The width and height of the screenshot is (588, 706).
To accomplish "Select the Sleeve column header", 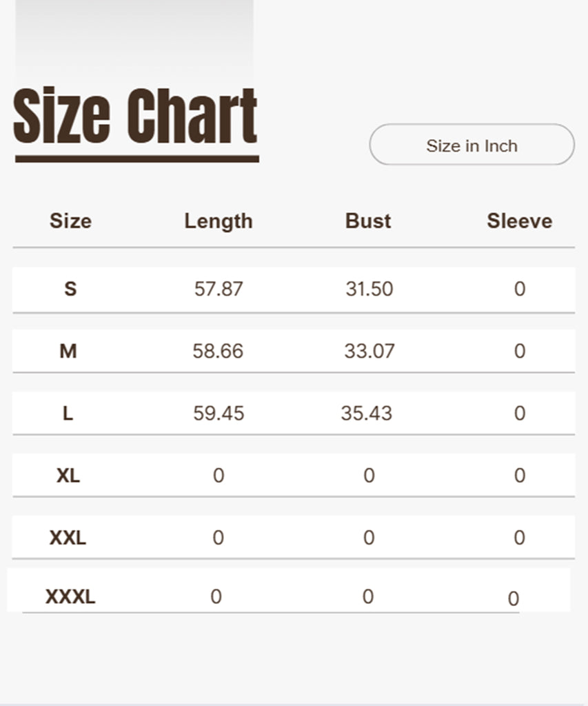I will pos(519,221).
